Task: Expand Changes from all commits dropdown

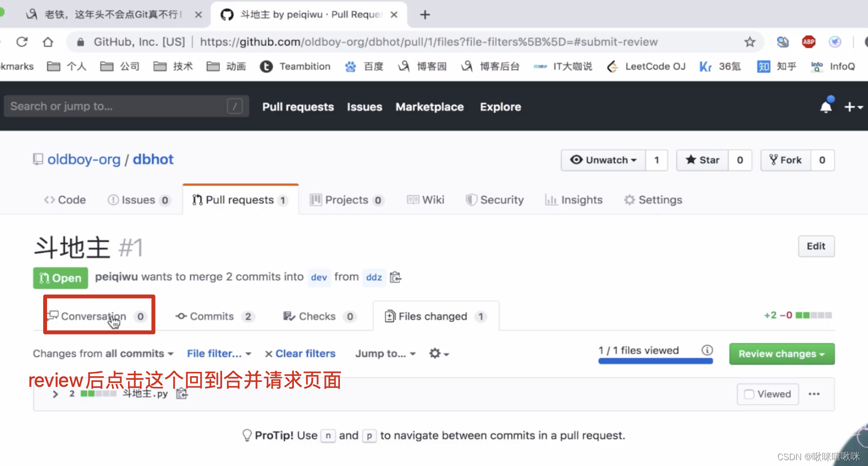Action: (x=103, y=353)
